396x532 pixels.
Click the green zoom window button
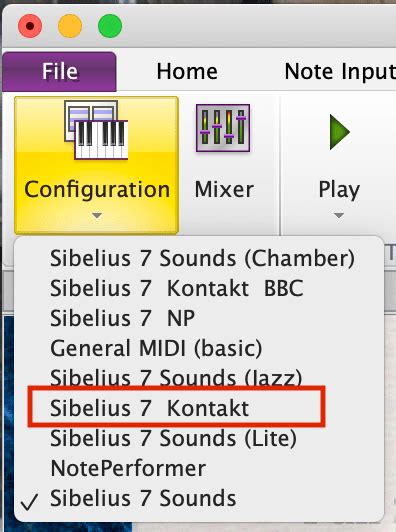tap(110, 26)
